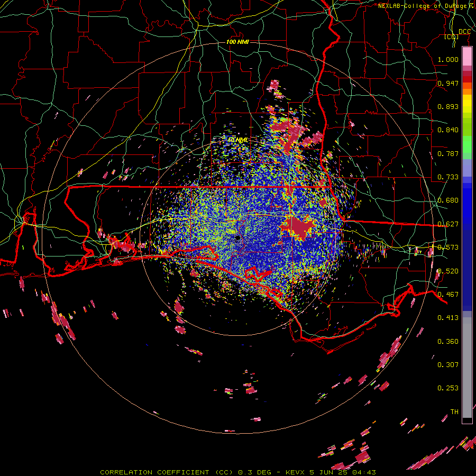Pick the bright green segment of the color bar
Image resolution: width=476 pixels, height=476 pixels.
click(467, 144)
